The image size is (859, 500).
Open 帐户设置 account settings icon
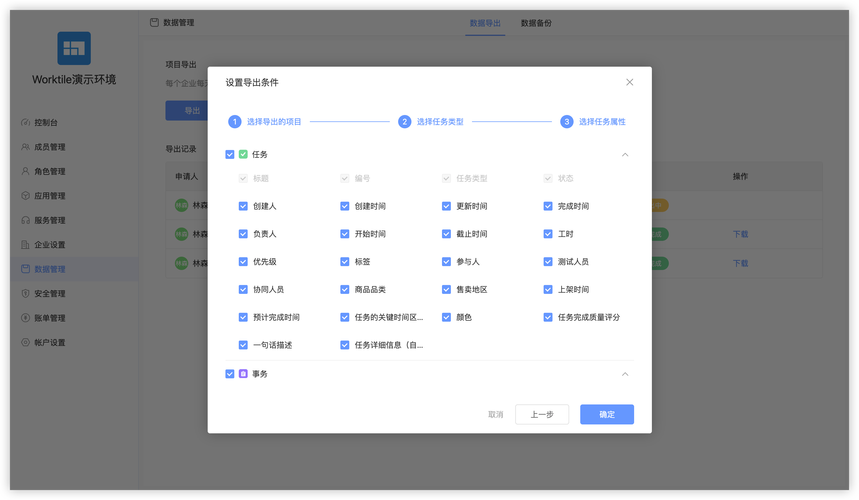(x=25, y=342)
